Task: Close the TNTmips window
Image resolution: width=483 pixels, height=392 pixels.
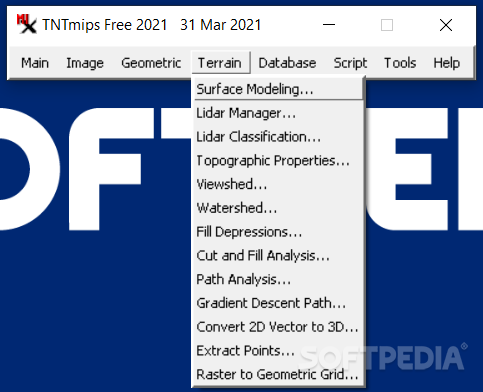Action: pyautogui.click(x=446, y=25)
